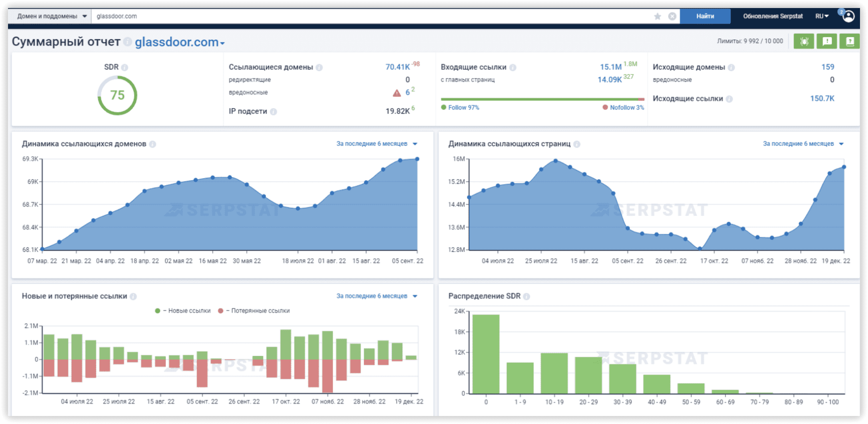This screenshot has height=424, width=868.
Task: Open Обновления Serpstat link
Action: pos(773,16)
